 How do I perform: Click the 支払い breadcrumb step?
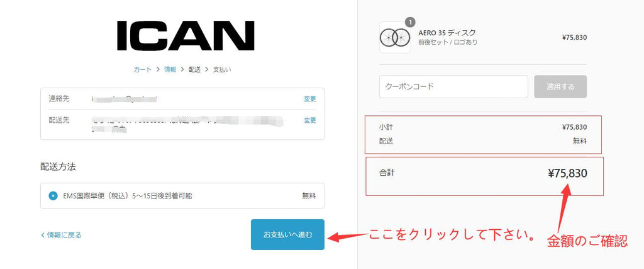(x=222, y=69)
